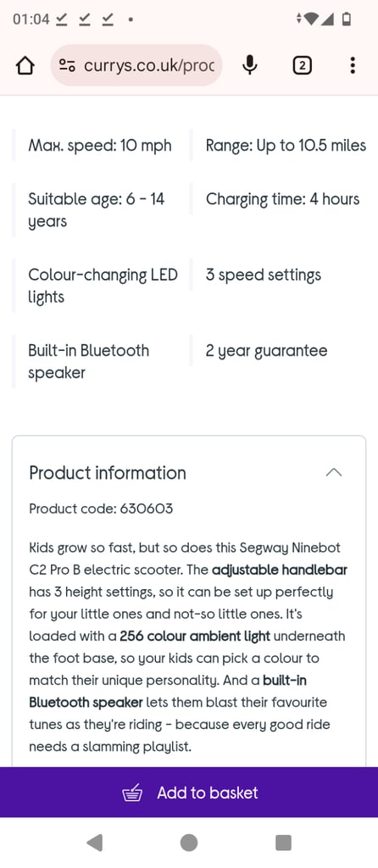The height and width of the screenshot is (868, 378).
Task: Tap the status bar battery icon
Action: [347, 19]
